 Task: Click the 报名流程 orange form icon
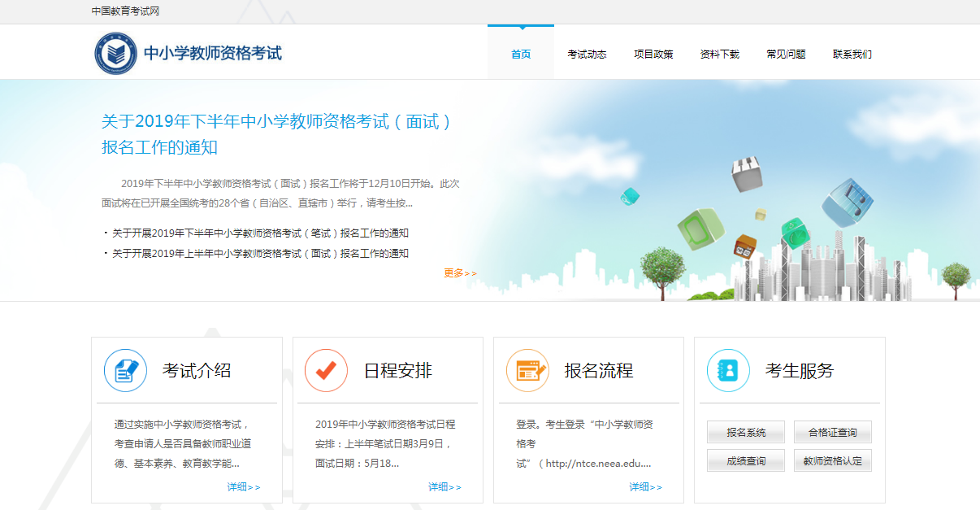click(x=527, y=371)
